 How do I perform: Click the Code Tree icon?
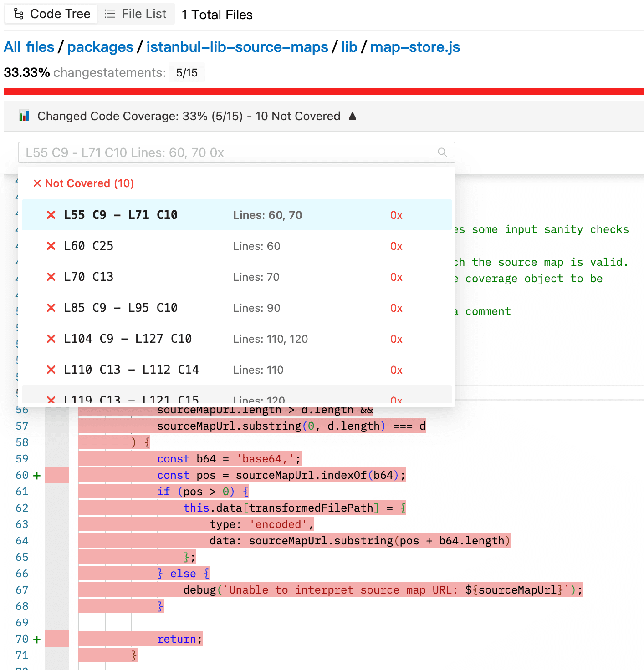tap(19, 14)
